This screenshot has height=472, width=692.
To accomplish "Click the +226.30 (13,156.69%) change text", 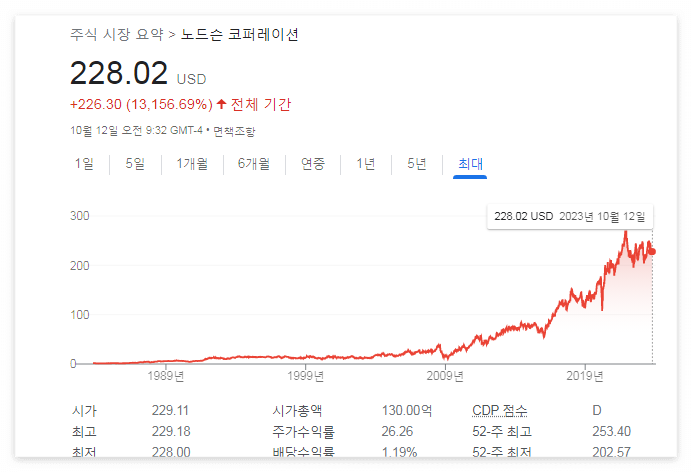I will (x=141, y=105).
